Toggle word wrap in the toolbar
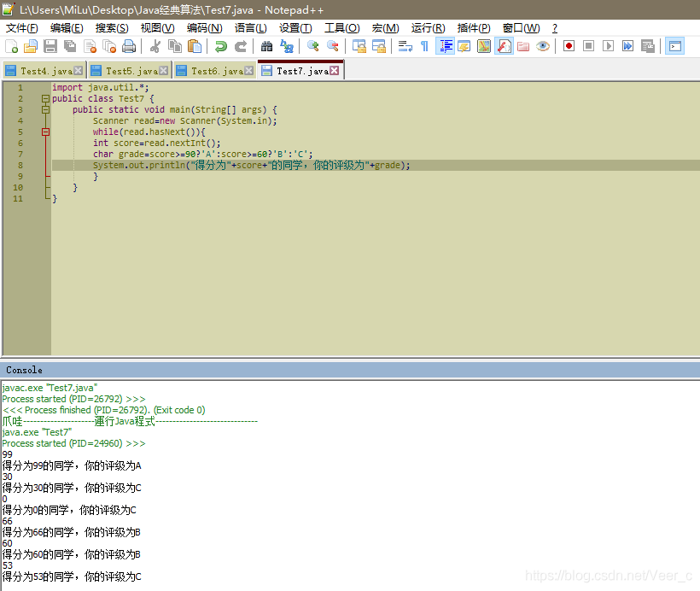The image size is (700, 591). pyautogui.click(x=405, y=46)
